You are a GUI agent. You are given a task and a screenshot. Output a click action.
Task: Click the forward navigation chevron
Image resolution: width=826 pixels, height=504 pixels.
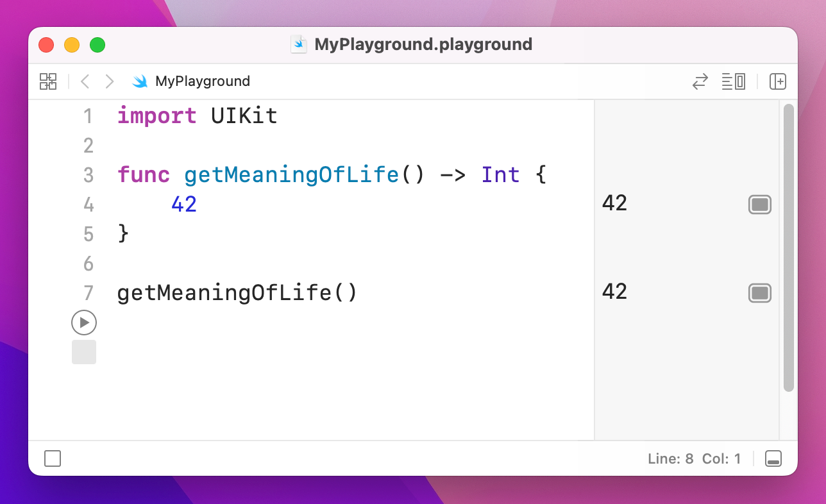pyautogui.click(x=109, y=81)
